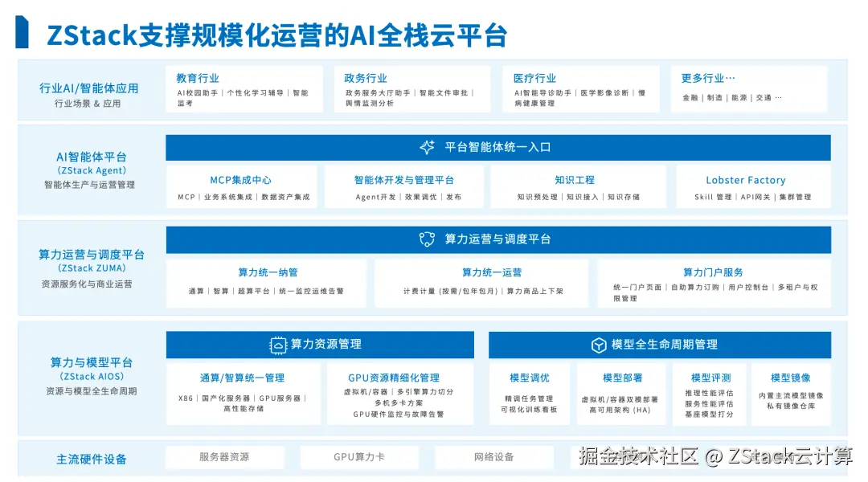Click the MCP集成中心 title
This screenshot has height=482, width=868.
240,180
